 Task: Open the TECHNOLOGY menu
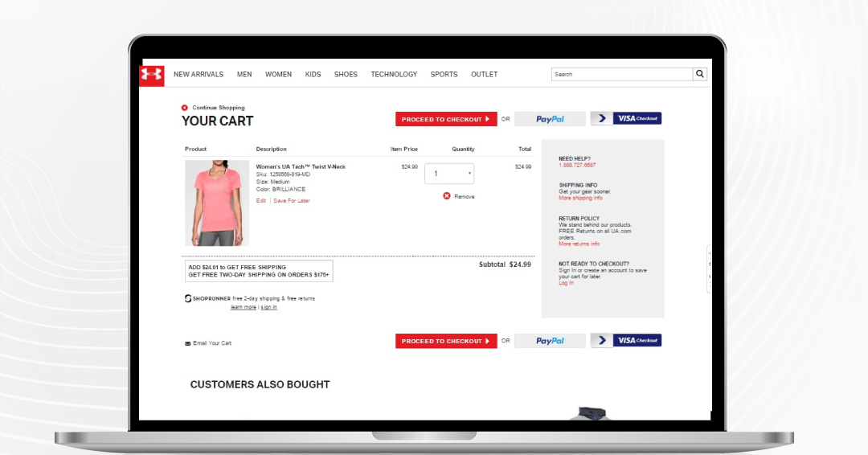(x=394, y=74)
